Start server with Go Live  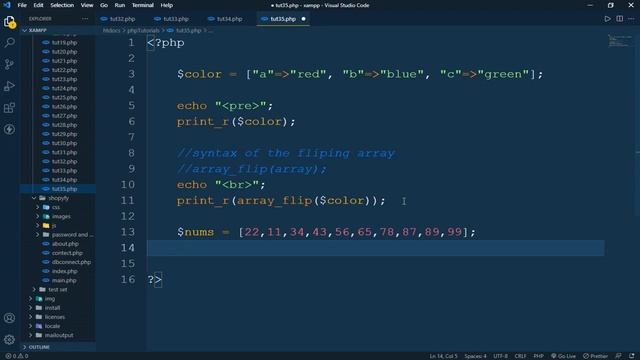coord(563,356)
